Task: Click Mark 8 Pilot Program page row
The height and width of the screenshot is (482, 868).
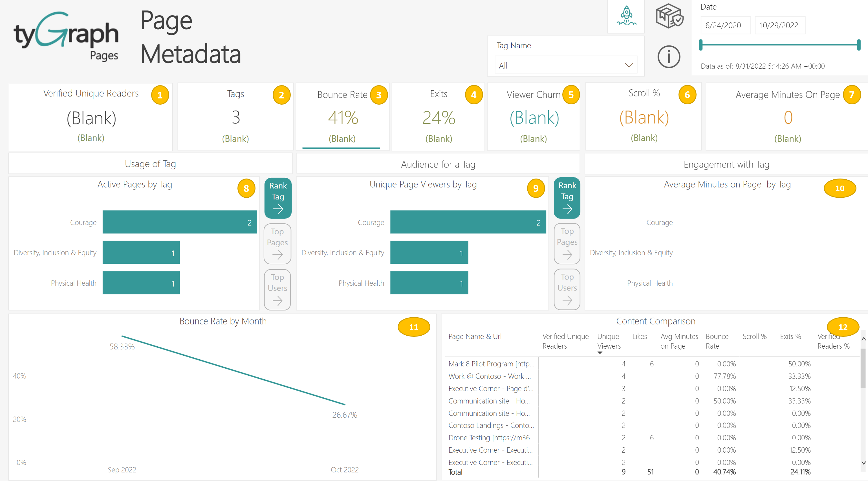Action: pos(491,364)
